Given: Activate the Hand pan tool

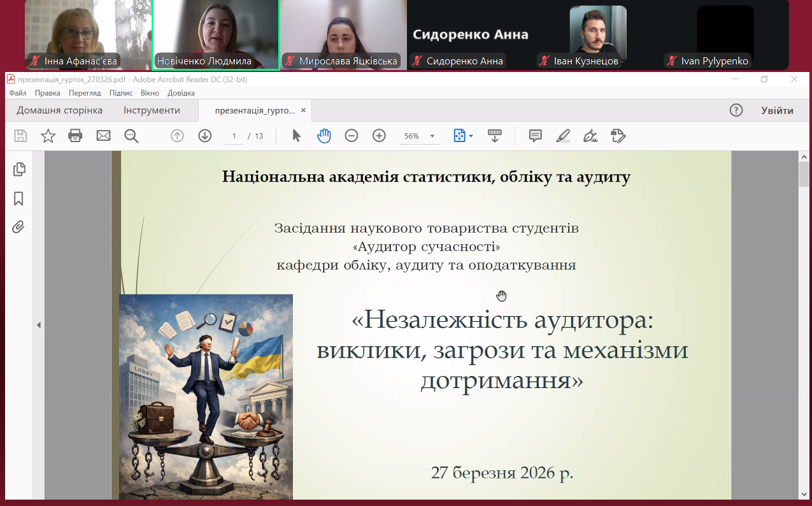Looking at the screenshot, I should click(324, 136).
